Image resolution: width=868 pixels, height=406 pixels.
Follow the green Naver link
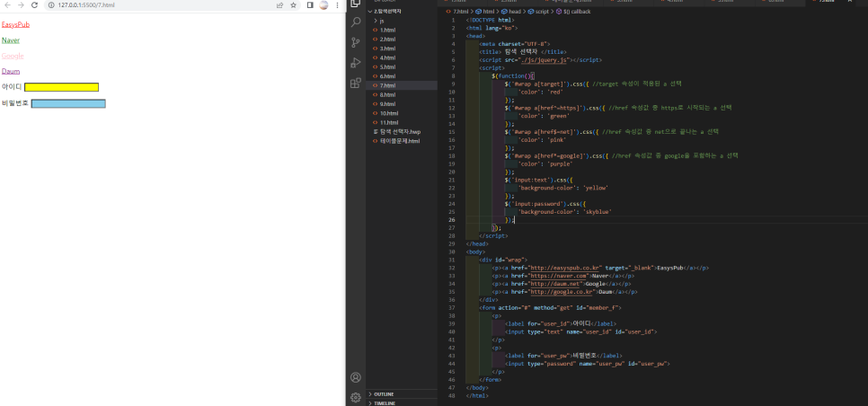click(11, 40)
